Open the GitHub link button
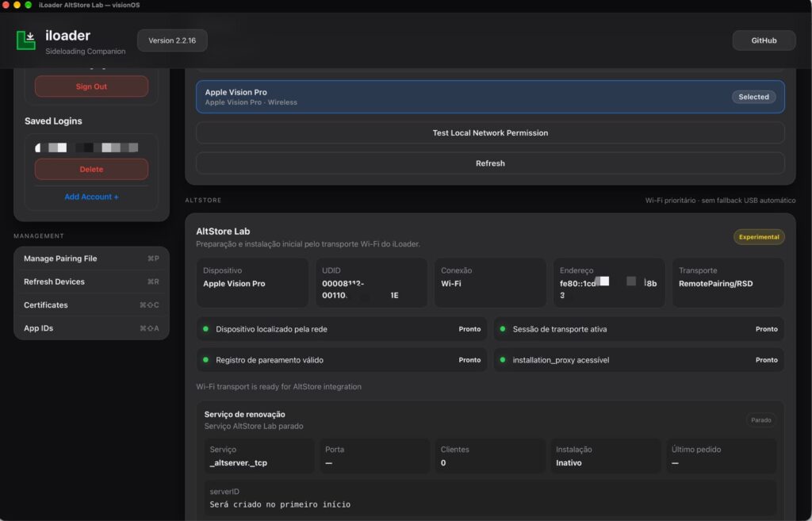Screen dimensions: 812x521 pos(764,40)
